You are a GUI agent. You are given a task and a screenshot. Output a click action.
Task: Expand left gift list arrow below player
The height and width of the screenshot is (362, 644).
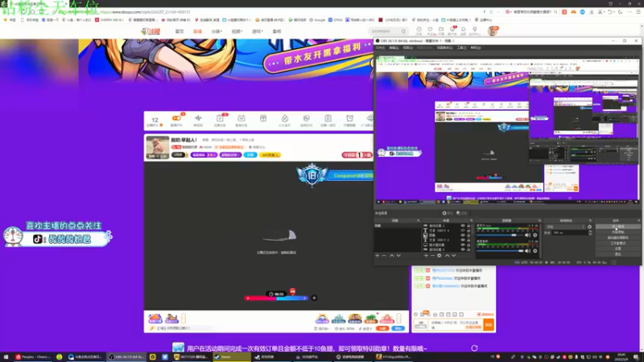click(x=184, y=318)
